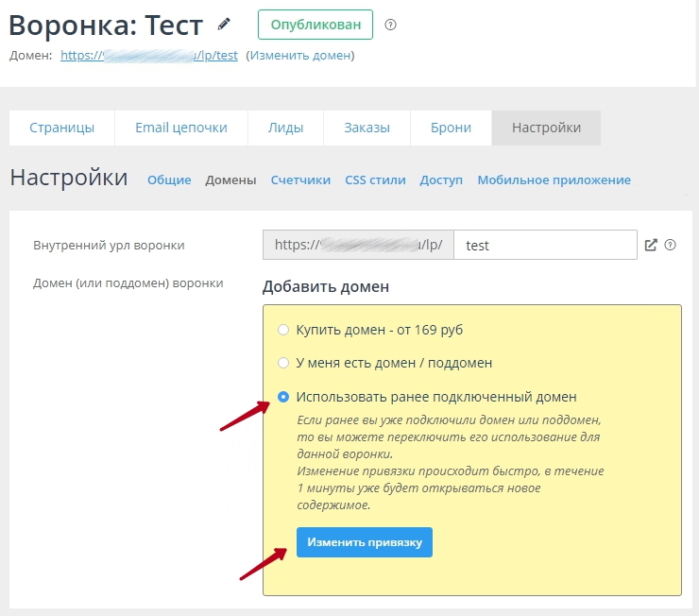Open funnel URL via external link icon
The width and height of the screenshot is (699, 616).
651,245
